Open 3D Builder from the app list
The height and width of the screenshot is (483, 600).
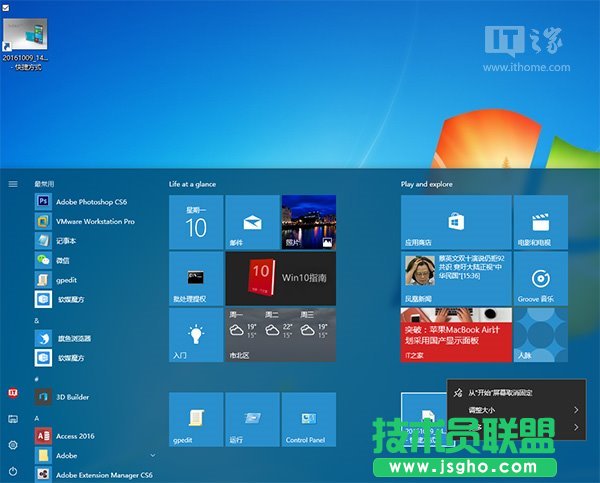[75, 397]
